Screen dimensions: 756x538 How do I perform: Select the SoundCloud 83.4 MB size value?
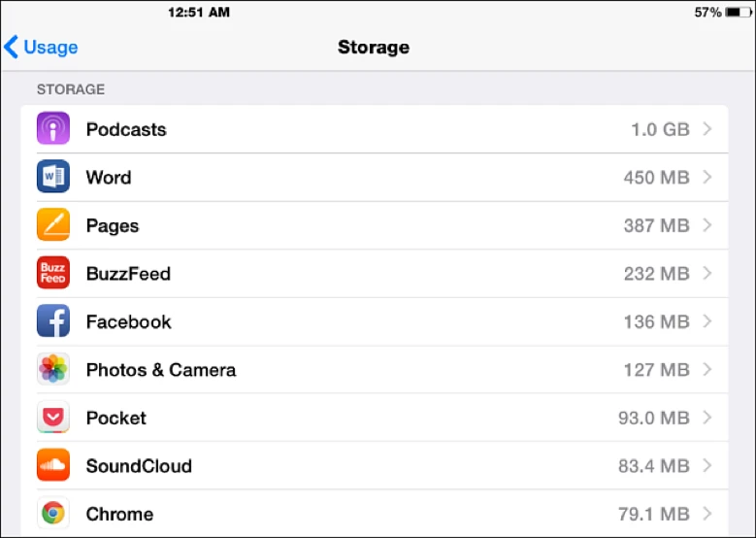point(653,466)
